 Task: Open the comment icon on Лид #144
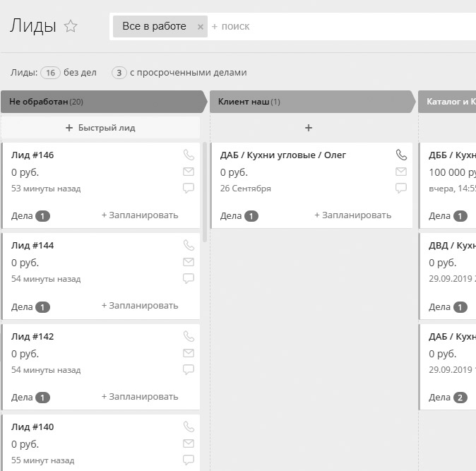pyautogui.click(x=189, y=279)
